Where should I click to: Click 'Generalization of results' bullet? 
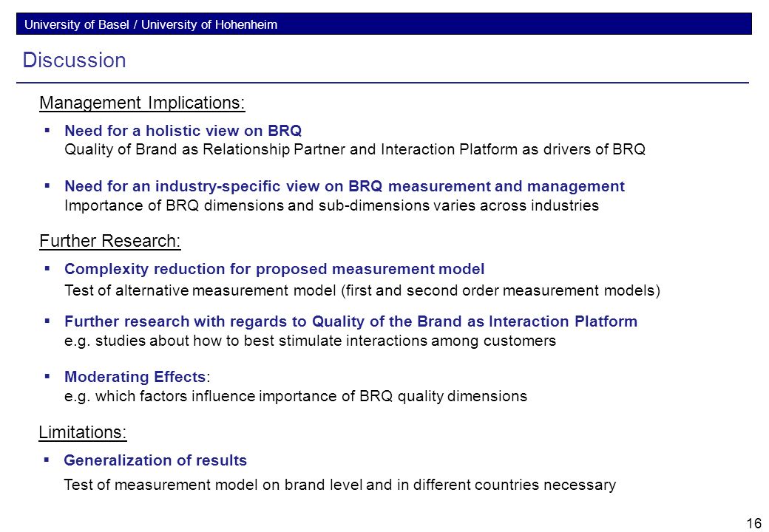pos(155,460)
